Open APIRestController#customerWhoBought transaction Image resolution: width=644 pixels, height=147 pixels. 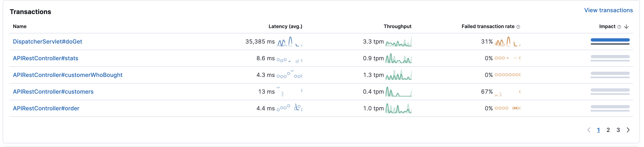tap(68, 75)
